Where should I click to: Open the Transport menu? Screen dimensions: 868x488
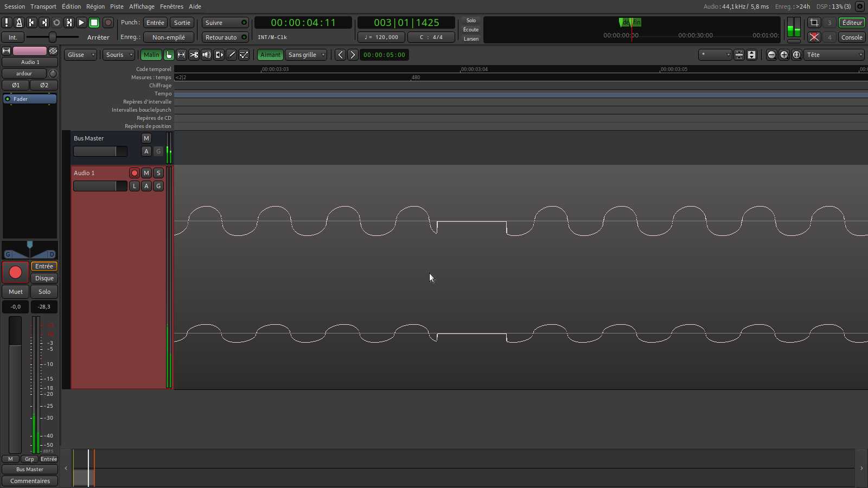coord(43,7)
